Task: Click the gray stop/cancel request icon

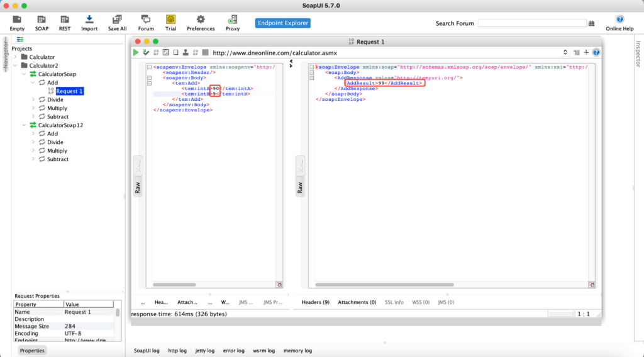Action: click(206, 53)
